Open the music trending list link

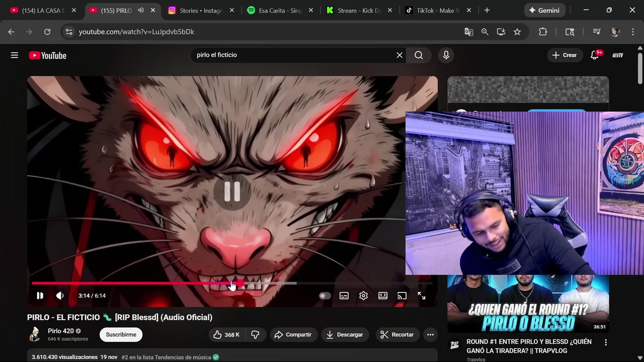(166, 357)
